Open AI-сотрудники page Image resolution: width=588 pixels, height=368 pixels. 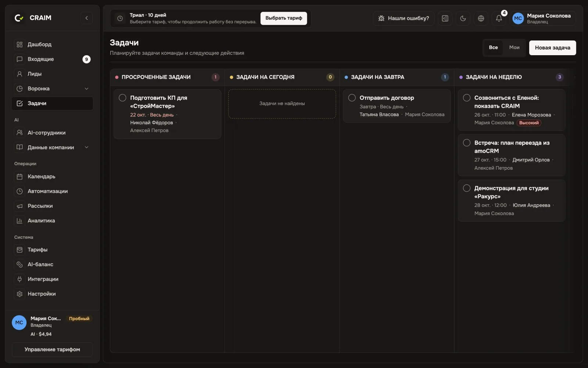point(52,133)
